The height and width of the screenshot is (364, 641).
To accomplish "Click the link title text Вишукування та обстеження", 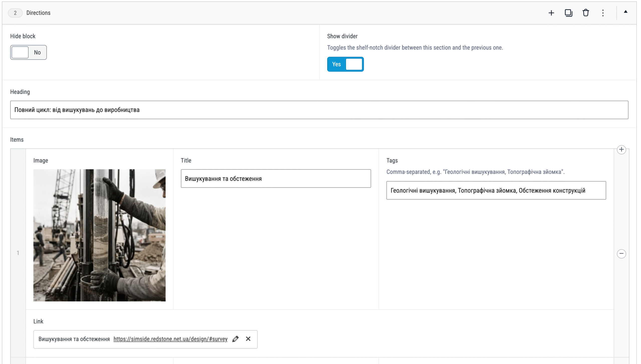I will point(74,339).
